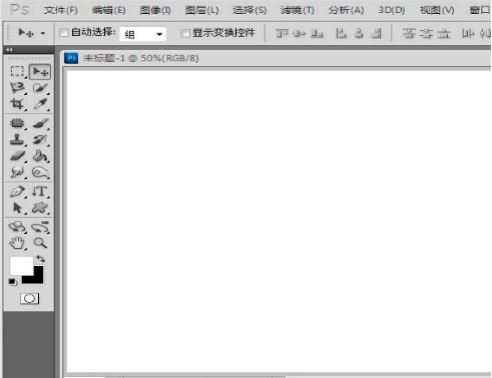The image size is (492, 378).
Task: Align bottom edges button in options bar
Action: pos(317,33)
